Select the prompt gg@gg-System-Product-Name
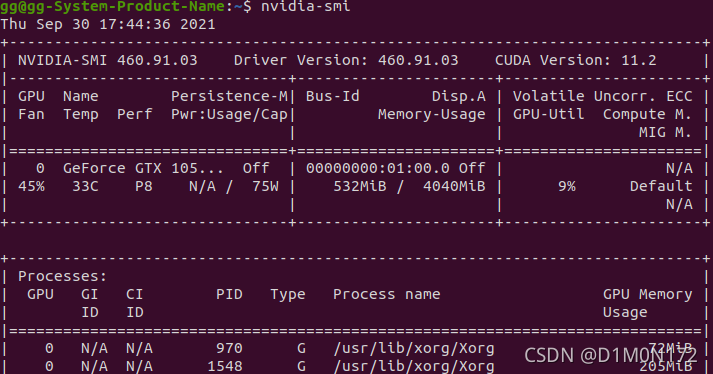The width and height of the screenshot is (713, 374). 113,6
